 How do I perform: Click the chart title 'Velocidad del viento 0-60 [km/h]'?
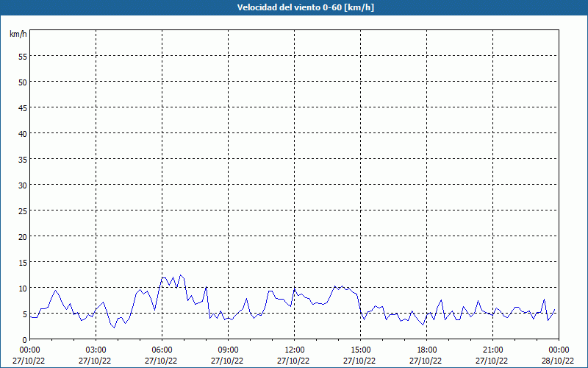[294, 7]
